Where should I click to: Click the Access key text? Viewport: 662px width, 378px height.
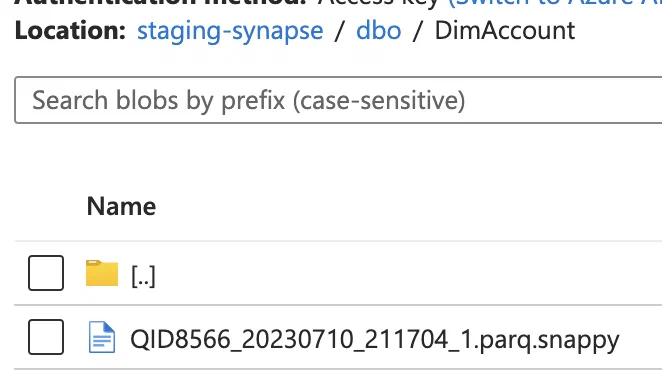379,3
